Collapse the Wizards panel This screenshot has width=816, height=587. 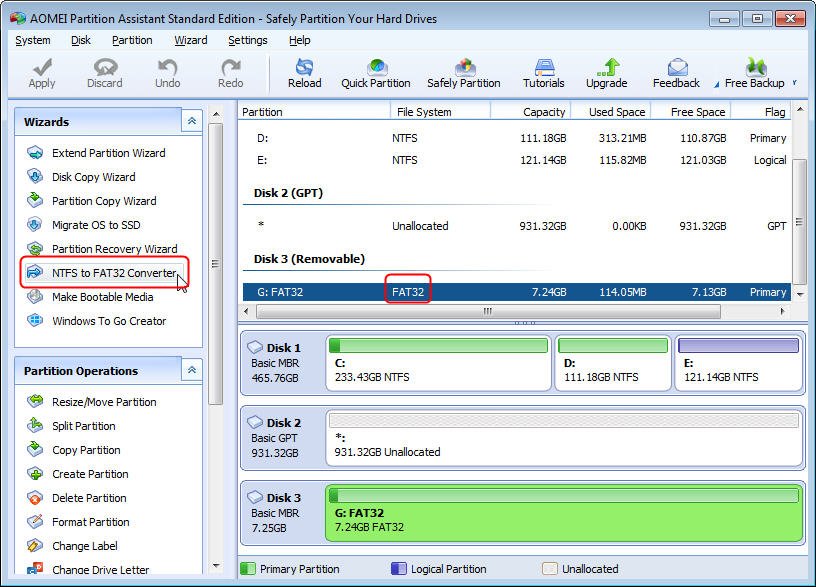coord(191,121)
